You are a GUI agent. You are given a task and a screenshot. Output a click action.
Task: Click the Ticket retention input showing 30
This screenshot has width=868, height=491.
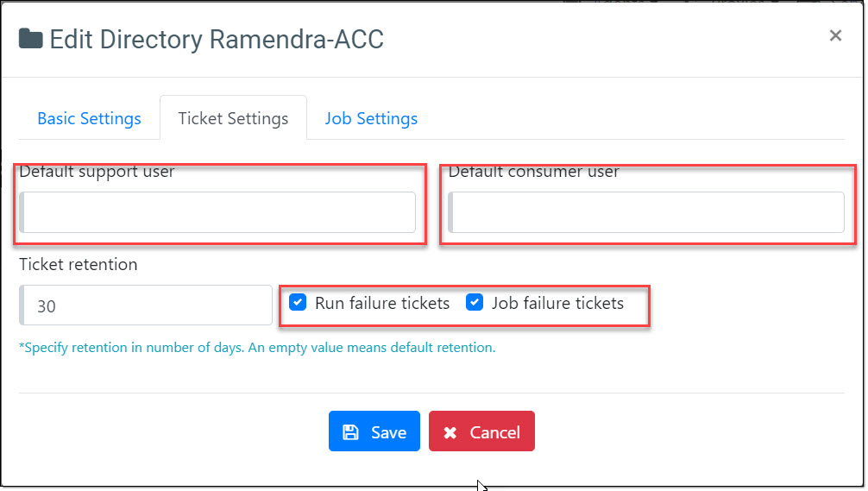pos(147,305)
